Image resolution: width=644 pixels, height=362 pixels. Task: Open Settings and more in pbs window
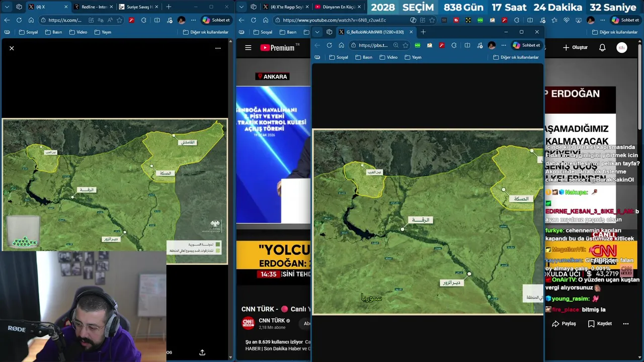(x=504, y=45)
